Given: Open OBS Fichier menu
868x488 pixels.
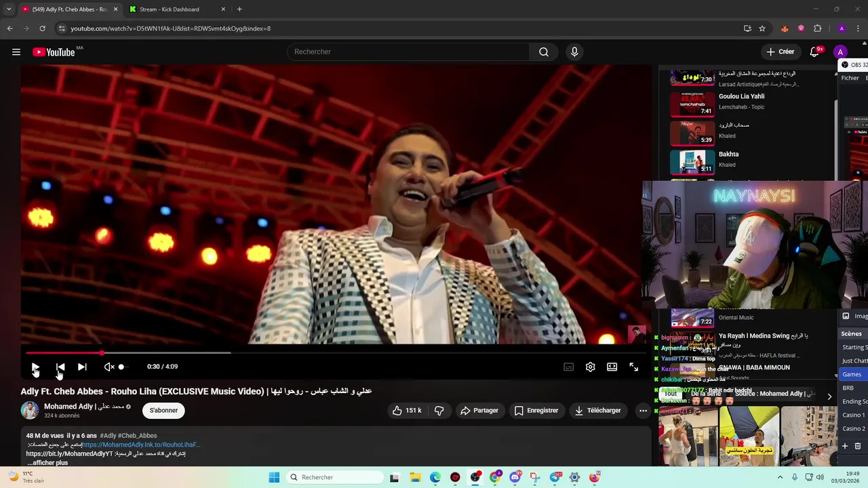Looking at the screenshot, I should coord(850,78).
